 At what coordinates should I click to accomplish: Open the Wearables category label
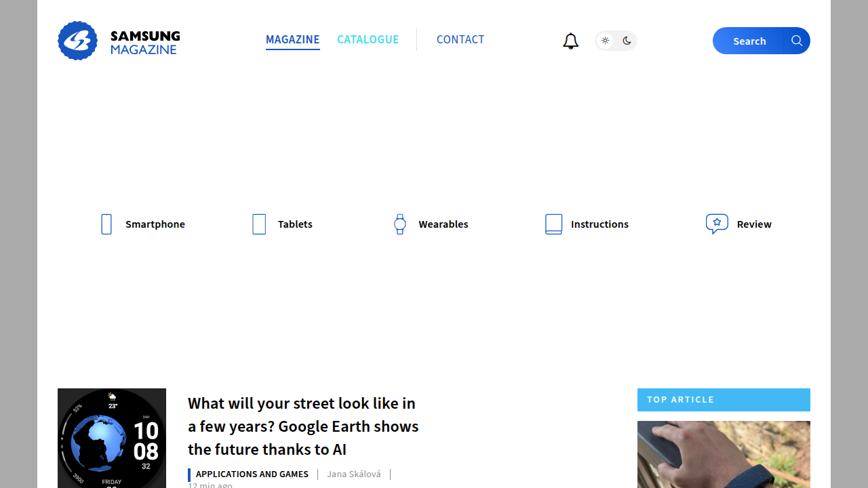click(x=443, y=224)
